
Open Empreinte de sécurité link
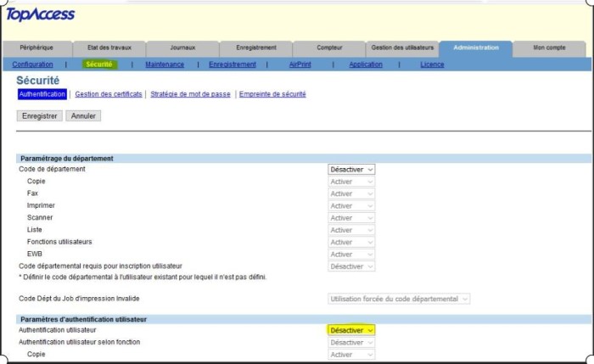(272, 94)
